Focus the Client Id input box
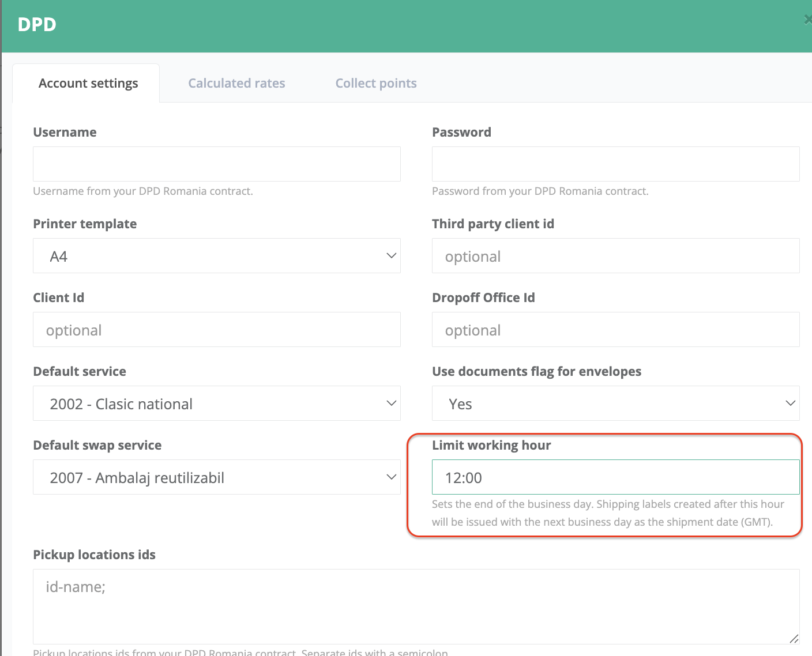The image size is (812, 656). coord(216,330)
